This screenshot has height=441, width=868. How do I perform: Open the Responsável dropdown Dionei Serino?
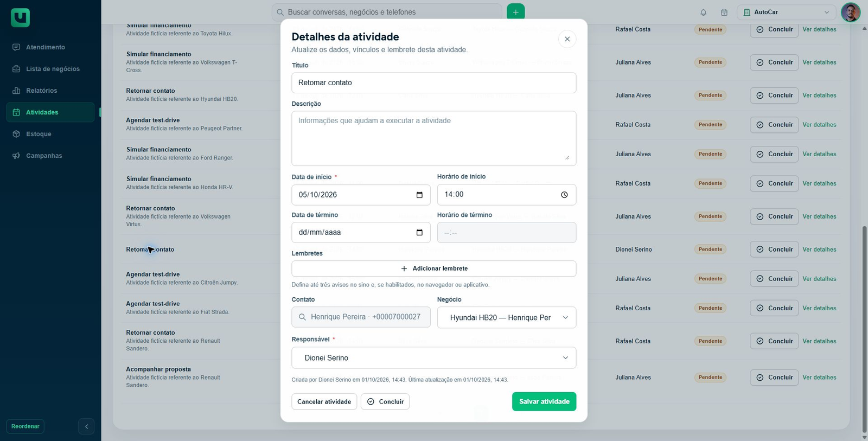(434, 358)
